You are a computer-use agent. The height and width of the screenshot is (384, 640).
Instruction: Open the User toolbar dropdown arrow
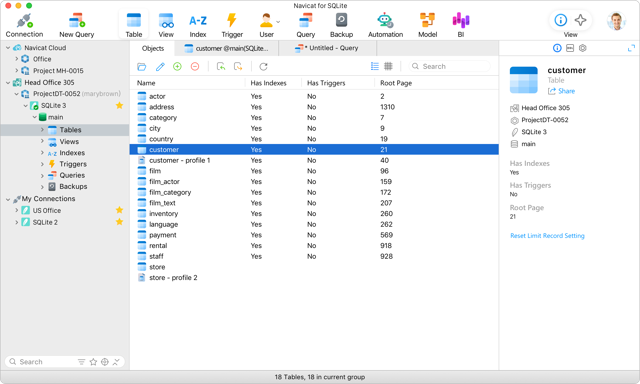pos(278,22)
